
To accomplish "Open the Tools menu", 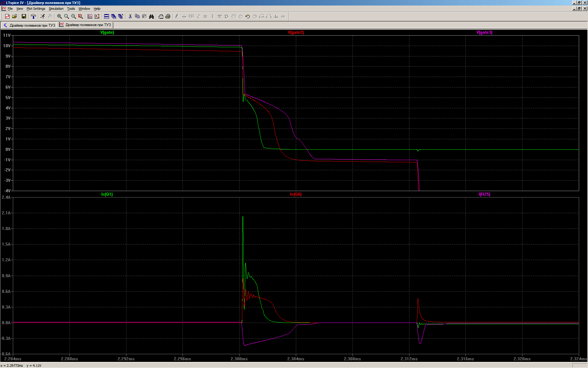I will 71,9.
